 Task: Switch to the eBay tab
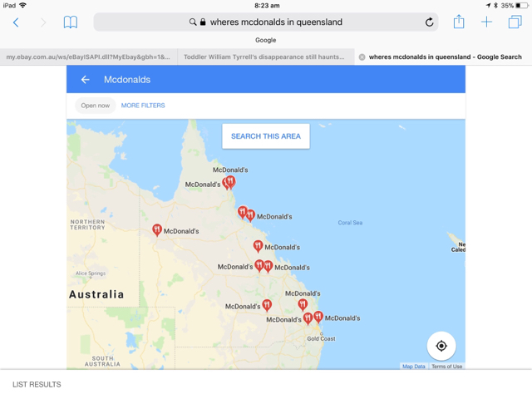pyautogui.click(x=88, y=57)
